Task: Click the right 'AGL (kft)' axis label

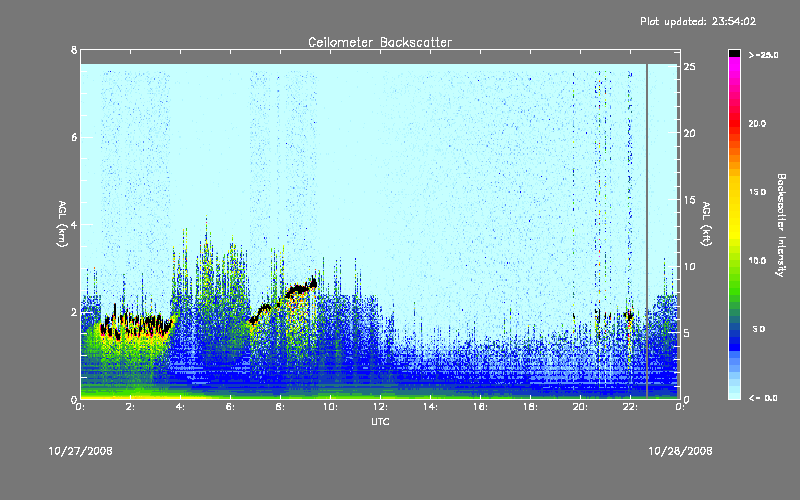Action: pos(706,224)
